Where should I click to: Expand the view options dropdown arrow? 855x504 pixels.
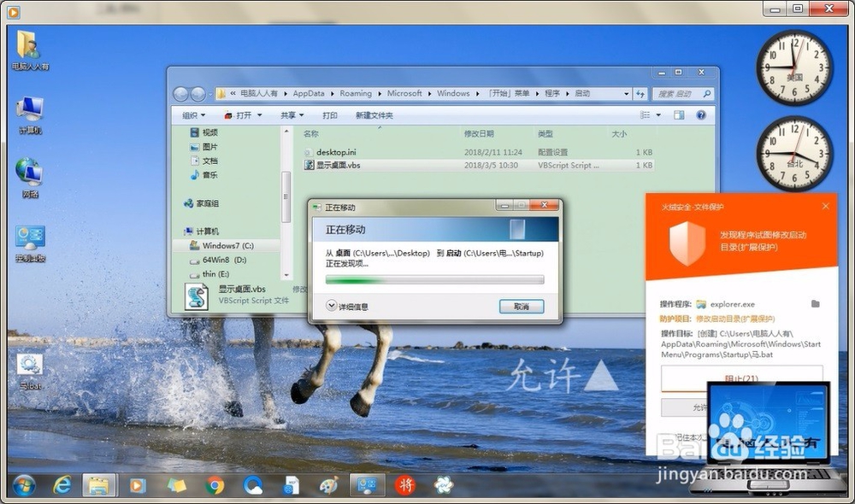[x=658, y=115]
